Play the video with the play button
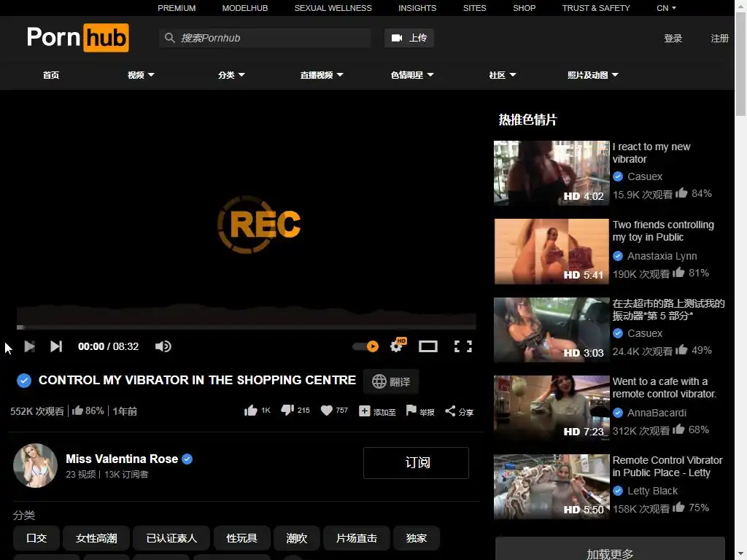Image resolution: width=747 pixels, height=560 pixels. pyautogui.click(x=29, y=346)
